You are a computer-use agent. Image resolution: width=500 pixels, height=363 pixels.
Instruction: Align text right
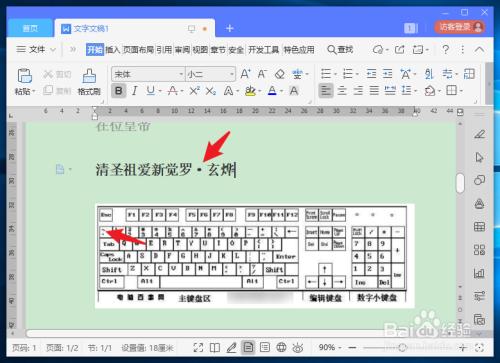pos(358,90)
